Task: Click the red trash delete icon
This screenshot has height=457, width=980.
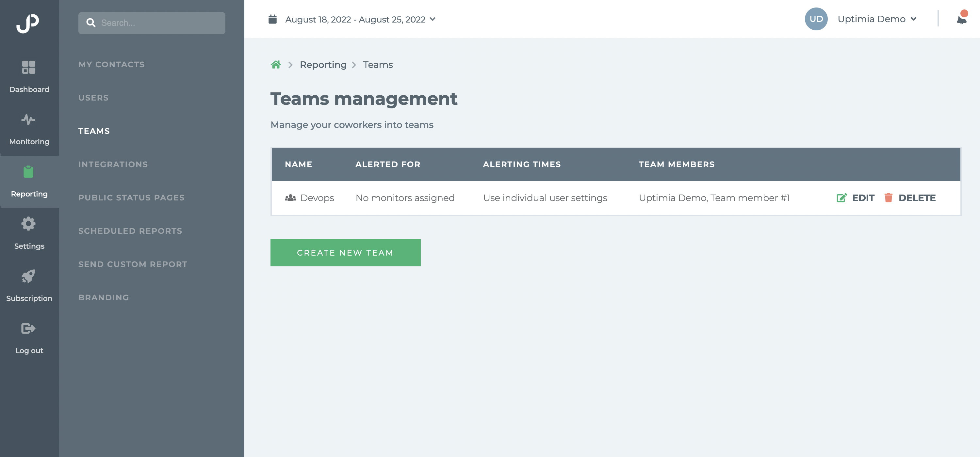Action: [x=888, y=198]
